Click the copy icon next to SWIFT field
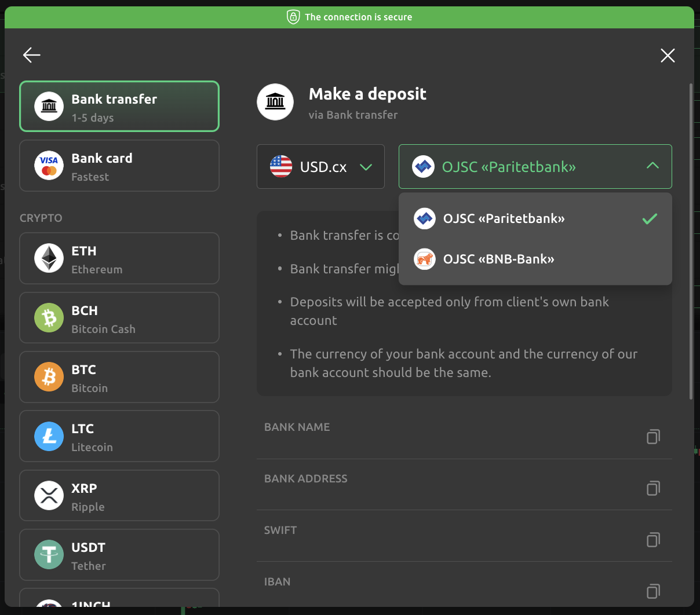 coord(653,540)
